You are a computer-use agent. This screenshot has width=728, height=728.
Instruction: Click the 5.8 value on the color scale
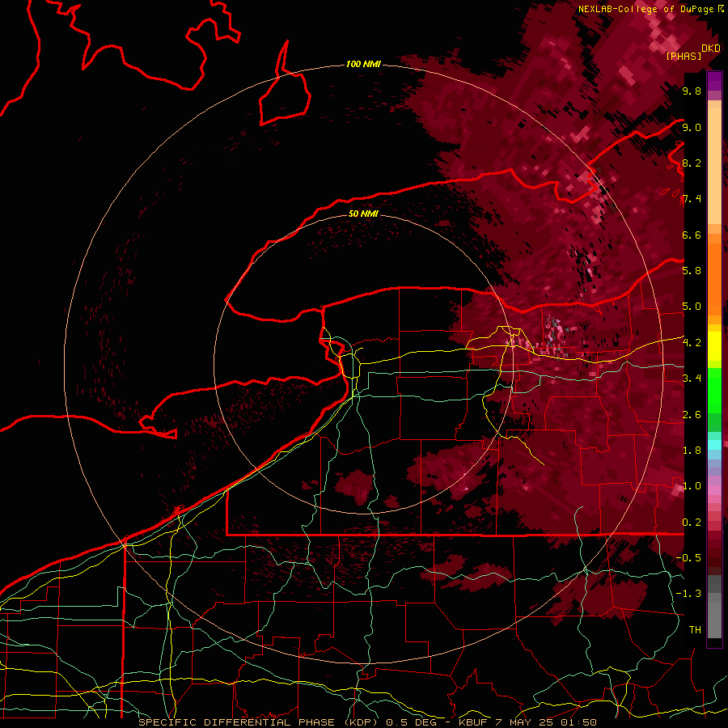click(692, 271)
